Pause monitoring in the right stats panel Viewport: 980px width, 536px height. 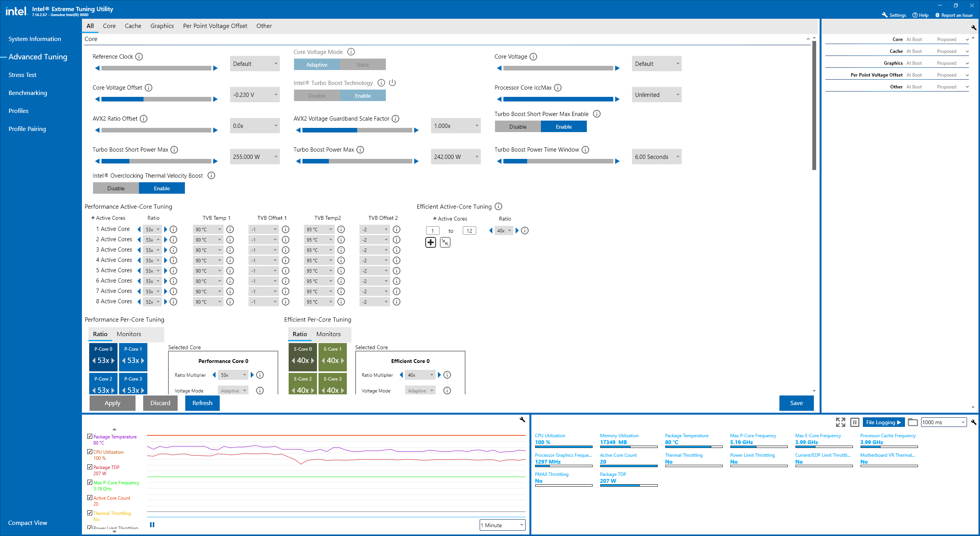point(854,422)
